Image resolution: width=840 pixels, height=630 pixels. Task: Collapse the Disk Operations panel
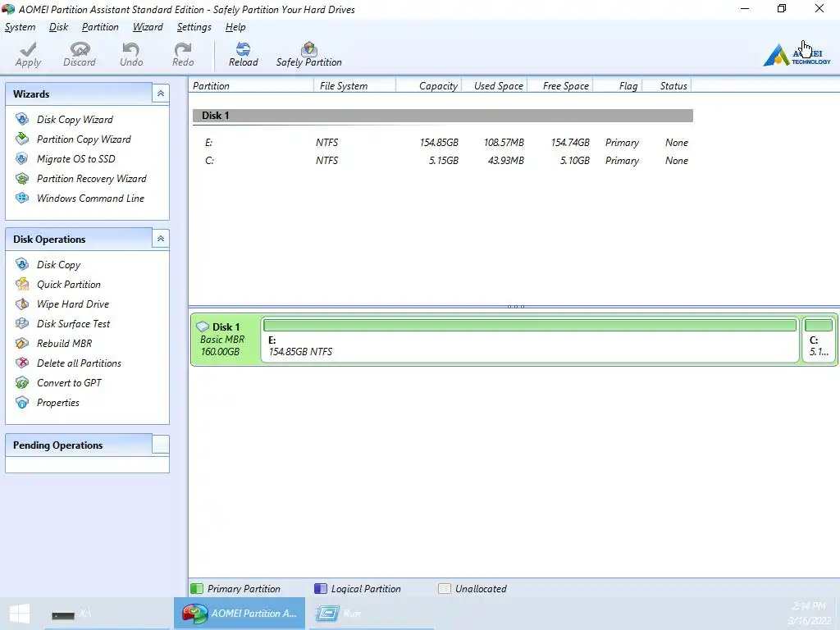[160, 239]
